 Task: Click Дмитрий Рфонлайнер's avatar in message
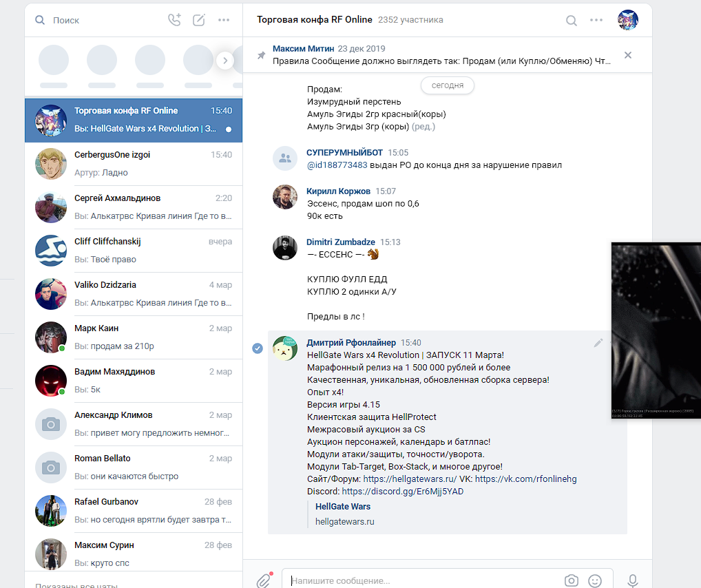[285, 348]
